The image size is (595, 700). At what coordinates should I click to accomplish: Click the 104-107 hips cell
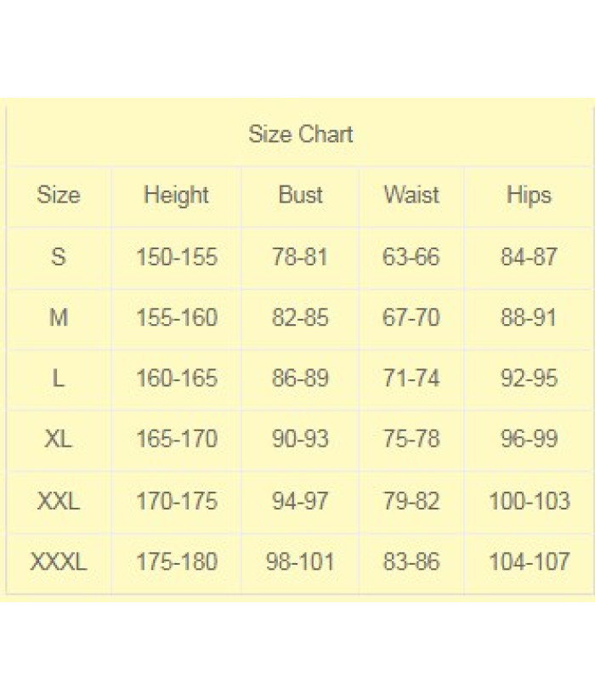tap(529, 562)
